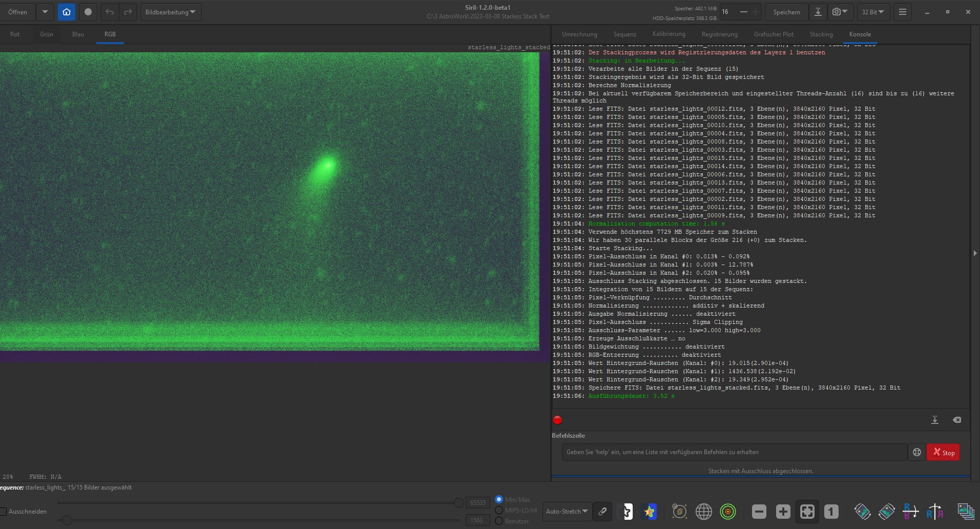Toggle the negative view star icon

(626, 511)
